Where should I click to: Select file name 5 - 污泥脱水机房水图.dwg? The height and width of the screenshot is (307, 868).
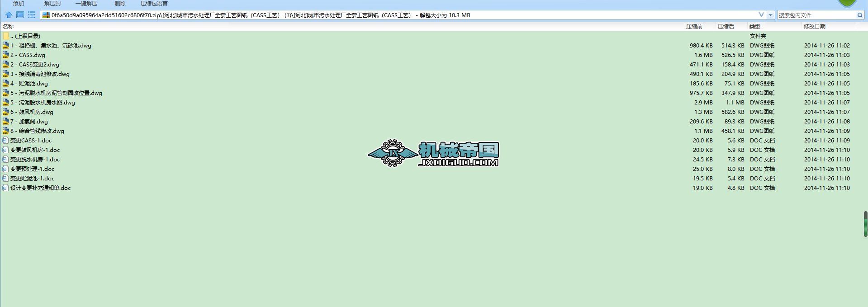43,102
